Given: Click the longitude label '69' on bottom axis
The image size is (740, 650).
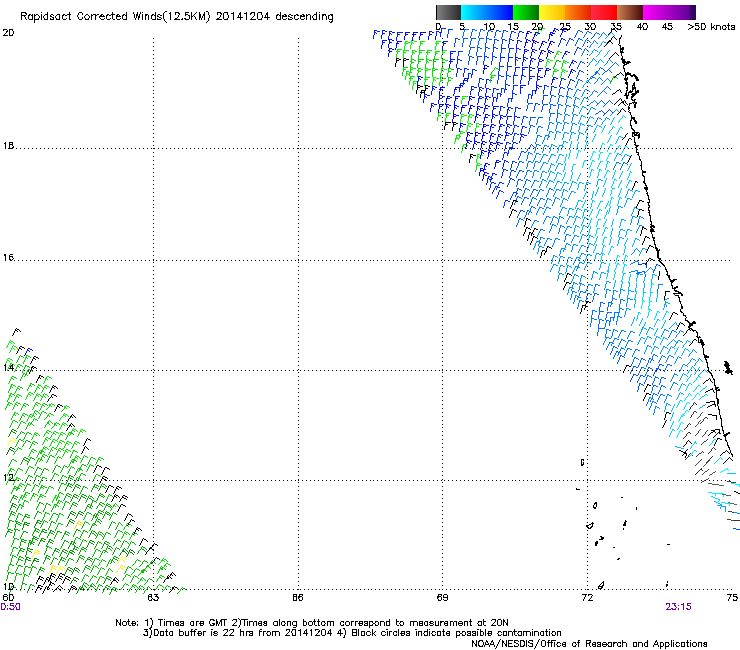Looking at the screenshot, I should click(442, 598).
